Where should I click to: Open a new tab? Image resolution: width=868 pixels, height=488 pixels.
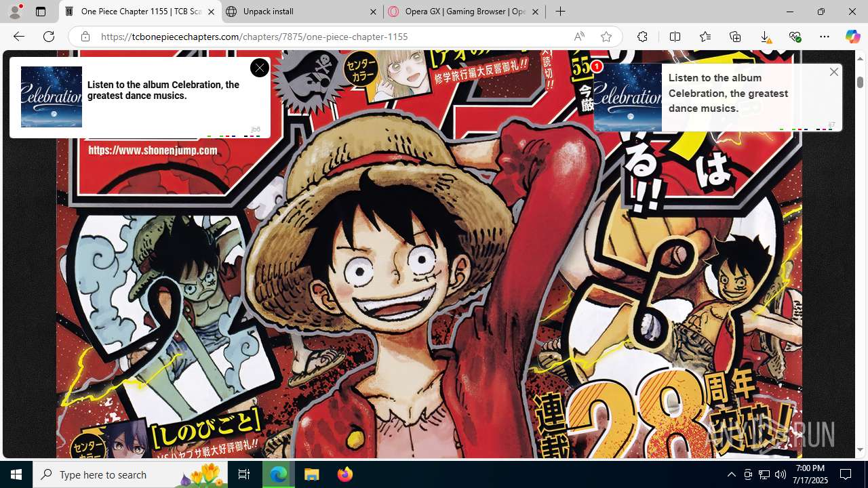pos(560,12)
